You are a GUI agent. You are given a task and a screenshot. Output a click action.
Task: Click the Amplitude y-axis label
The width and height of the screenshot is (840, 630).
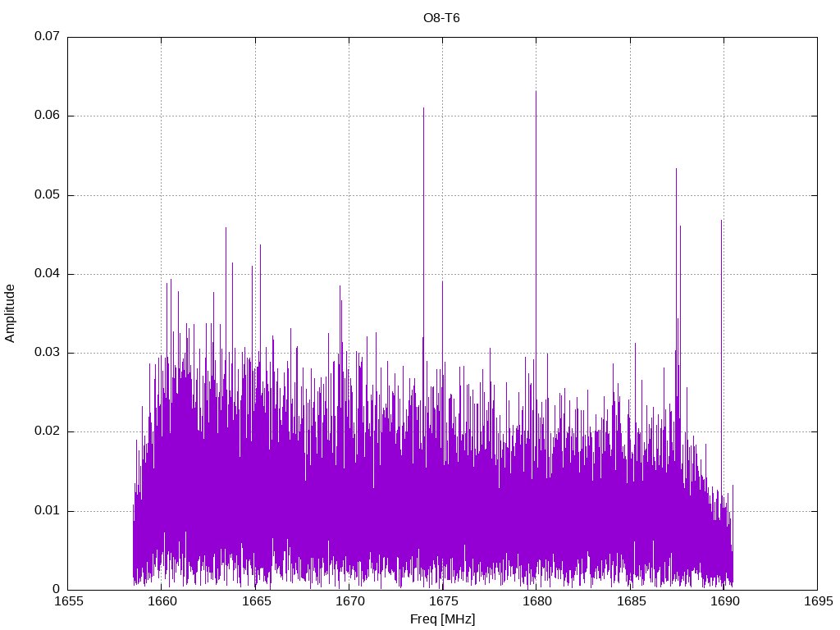[10, 313]
